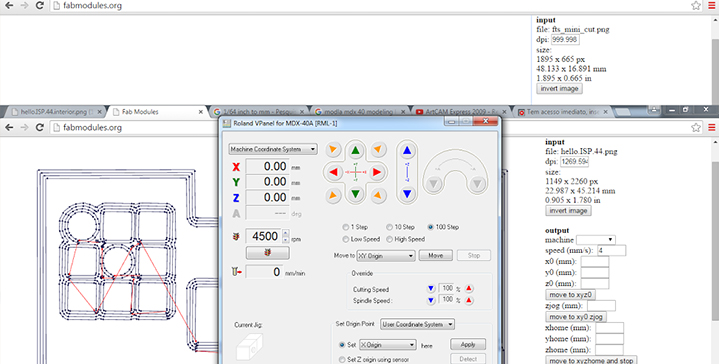This screenshot has width=719, height=364.
Task: Select the Set origin radio button
Action: click(342, 345)
